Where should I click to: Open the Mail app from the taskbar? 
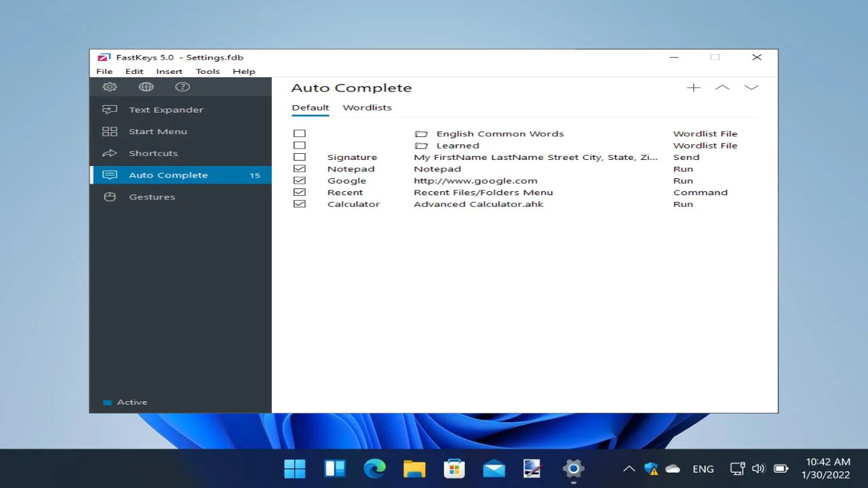coord(494,468)
